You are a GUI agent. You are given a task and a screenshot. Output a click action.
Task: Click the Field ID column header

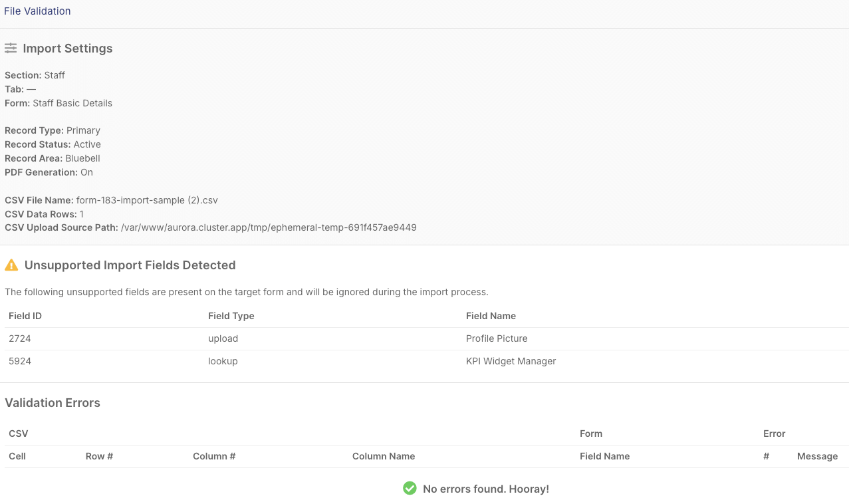(x=25, y=316)
